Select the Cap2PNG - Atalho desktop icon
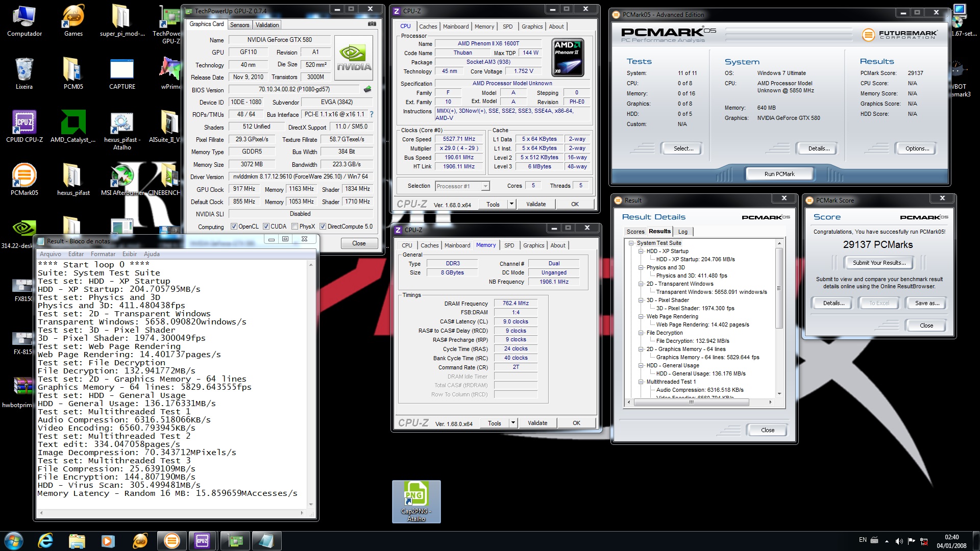Screen dimensions: 980x551 [x=416, y=502]
